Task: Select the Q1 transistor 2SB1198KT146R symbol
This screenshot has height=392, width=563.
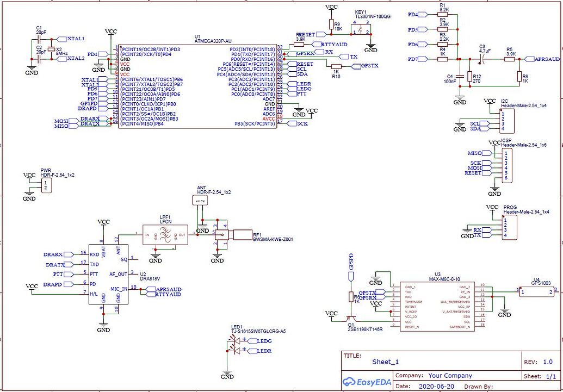Action: pyautogui.click(x=351, y=318)
